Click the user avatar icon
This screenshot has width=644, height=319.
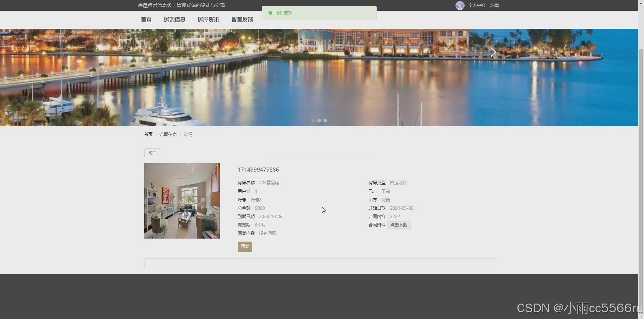tap(460, 5)
